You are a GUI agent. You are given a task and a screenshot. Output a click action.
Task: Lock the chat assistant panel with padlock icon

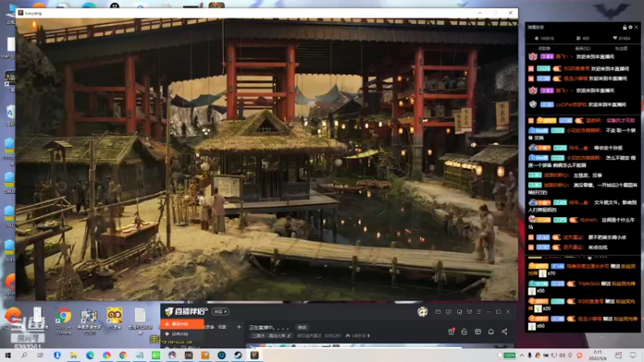point(625,27)
